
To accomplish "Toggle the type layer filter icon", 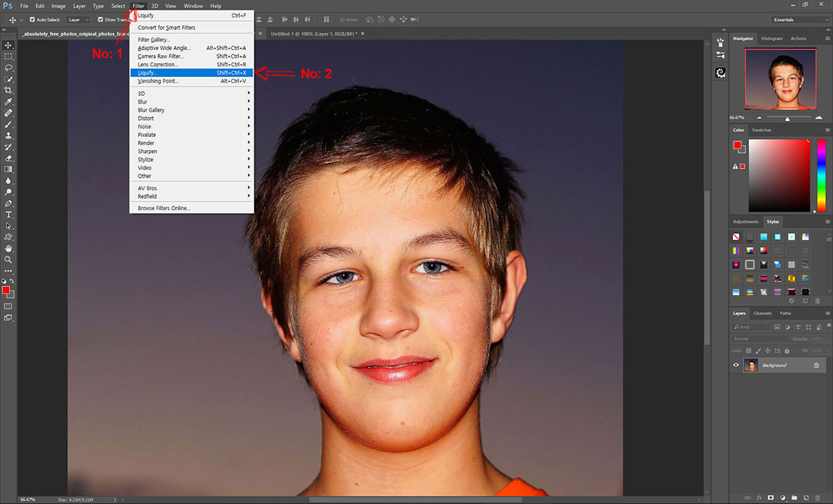I will coord(798,327).
